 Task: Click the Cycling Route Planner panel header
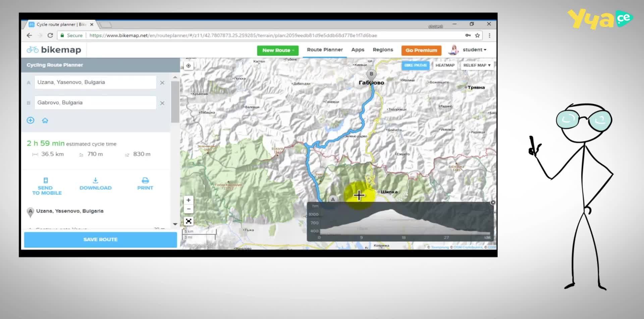pos(101,65)
